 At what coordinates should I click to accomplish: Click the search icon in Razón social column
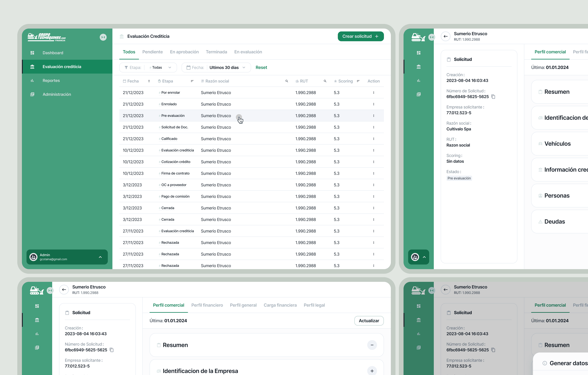coord(287,81)
